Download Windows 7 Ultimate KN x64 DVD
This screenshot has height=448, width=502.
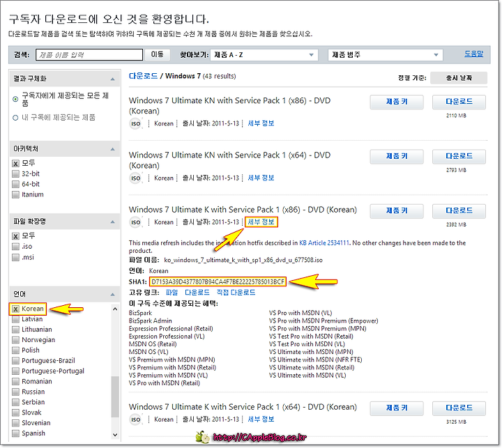[x=459, y=156]
